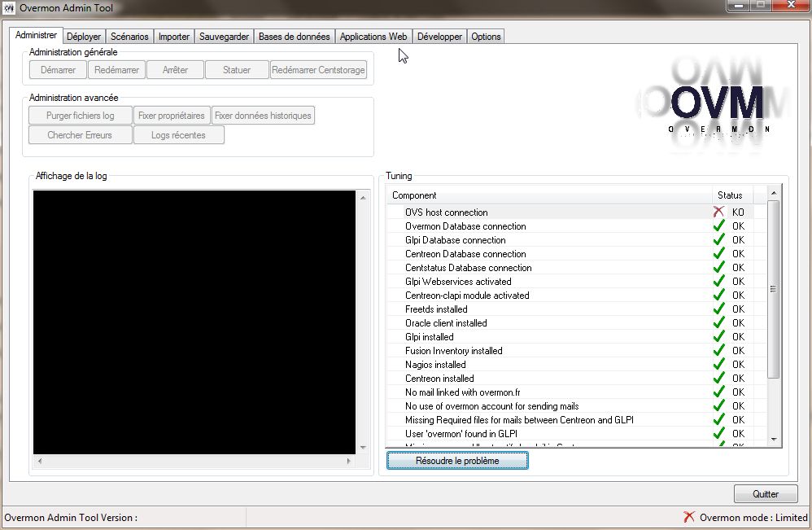This screenshot has height=530, width=812.
Task: Click green check for Centreon Database connection
Action: coord(718,253)
